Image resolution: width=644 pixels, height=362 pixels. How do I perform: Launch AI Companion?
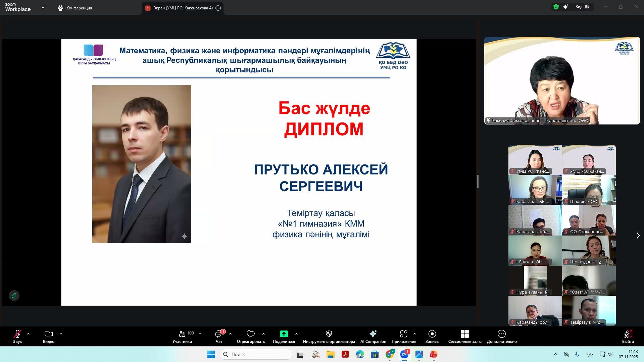(373, 334)
